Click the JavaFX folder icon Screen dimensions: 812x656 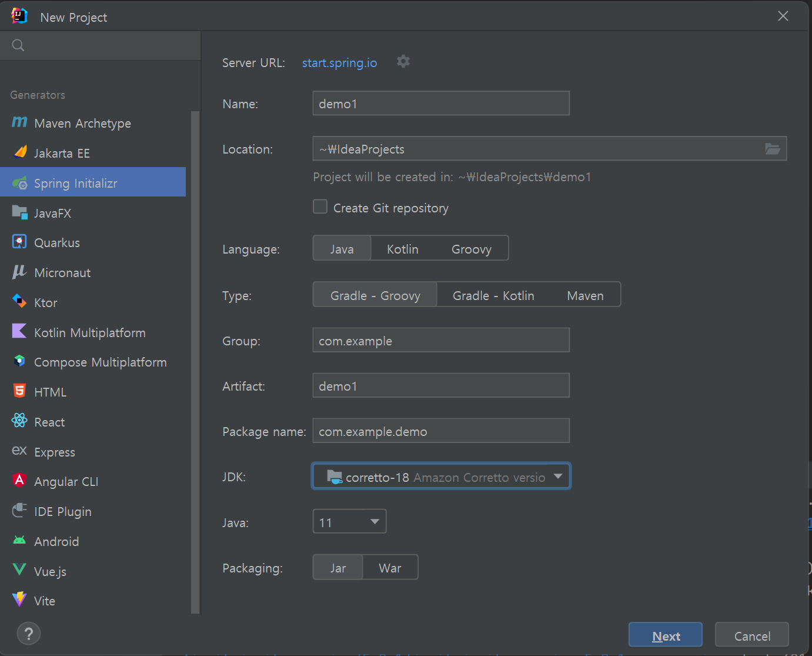tap(20, 212)
